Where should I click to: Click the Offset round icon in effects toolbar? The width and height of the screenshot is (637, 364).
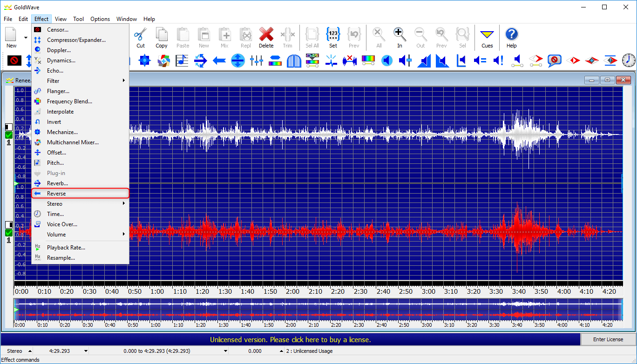point(238,61)
